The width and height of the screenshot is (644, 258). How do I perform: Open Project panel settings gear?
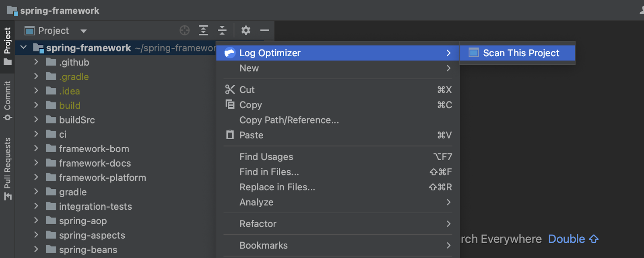(x=246, y=31)
